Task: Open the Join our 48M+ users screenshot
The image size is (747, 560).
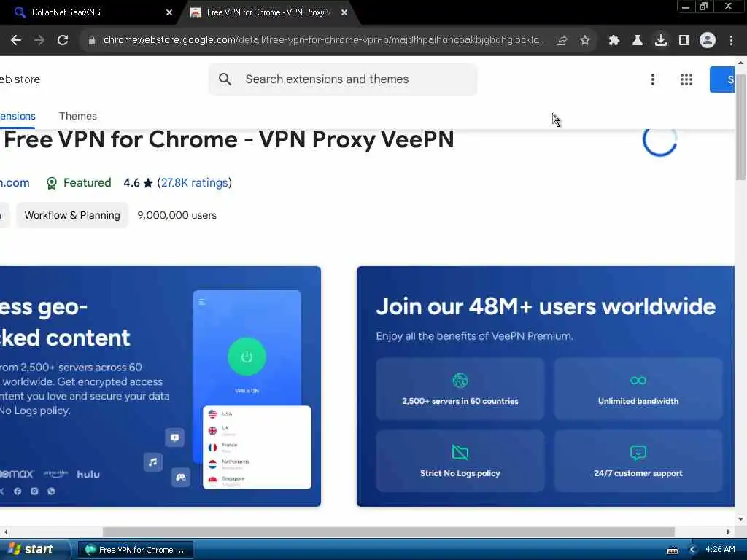Action: pyautogui.click(x=546, y=386)
